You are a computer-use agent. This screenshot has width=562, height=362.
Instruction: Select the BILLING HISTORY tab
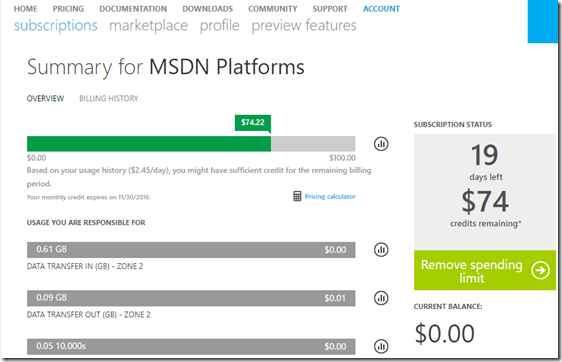coord(109,99)
